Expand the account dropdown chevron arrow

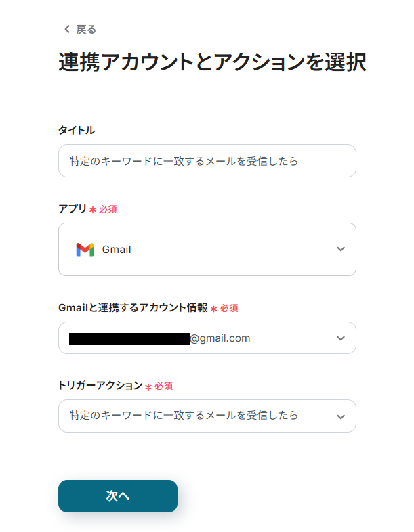341,338
